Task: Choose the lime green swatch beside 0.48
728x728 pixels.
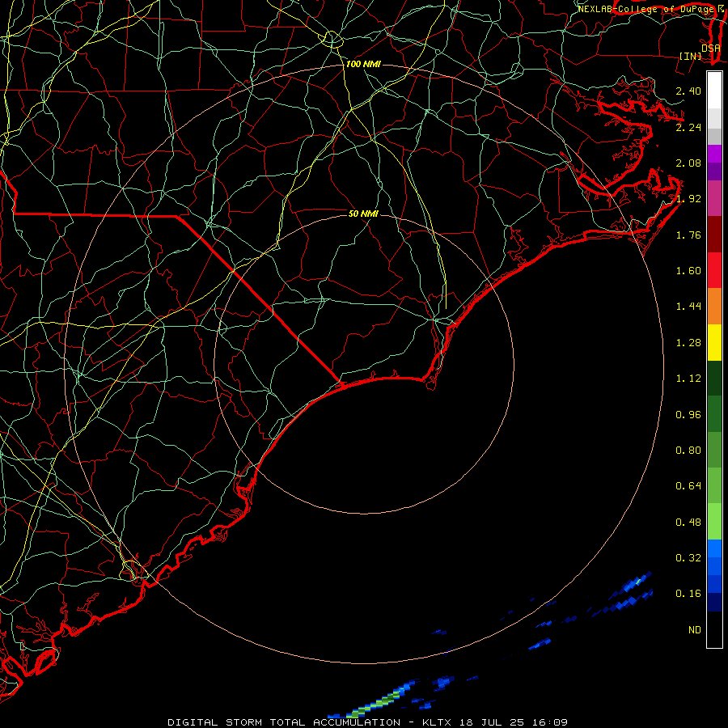Action: (x=714, y=522)
